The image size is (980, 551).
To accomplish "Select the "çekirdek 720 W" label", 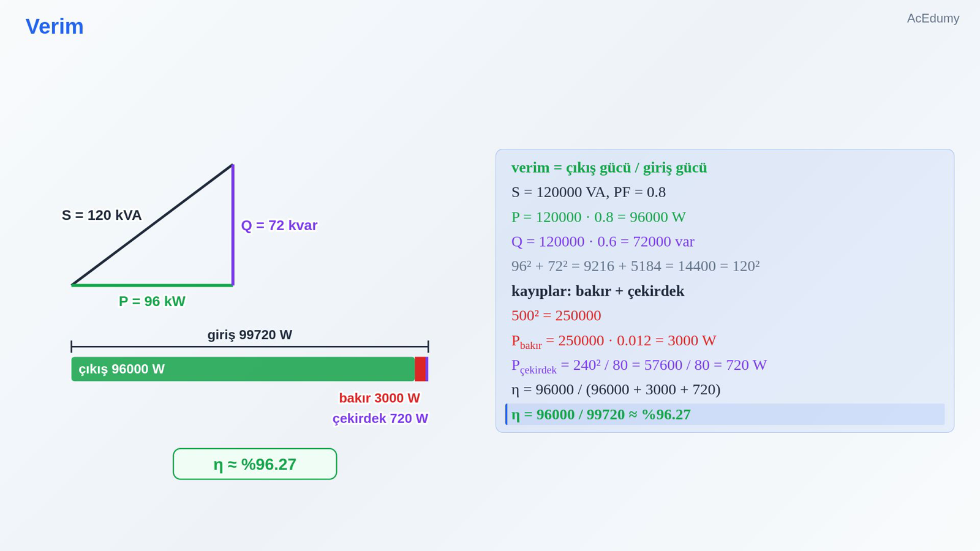I will [x=380, y=419].
